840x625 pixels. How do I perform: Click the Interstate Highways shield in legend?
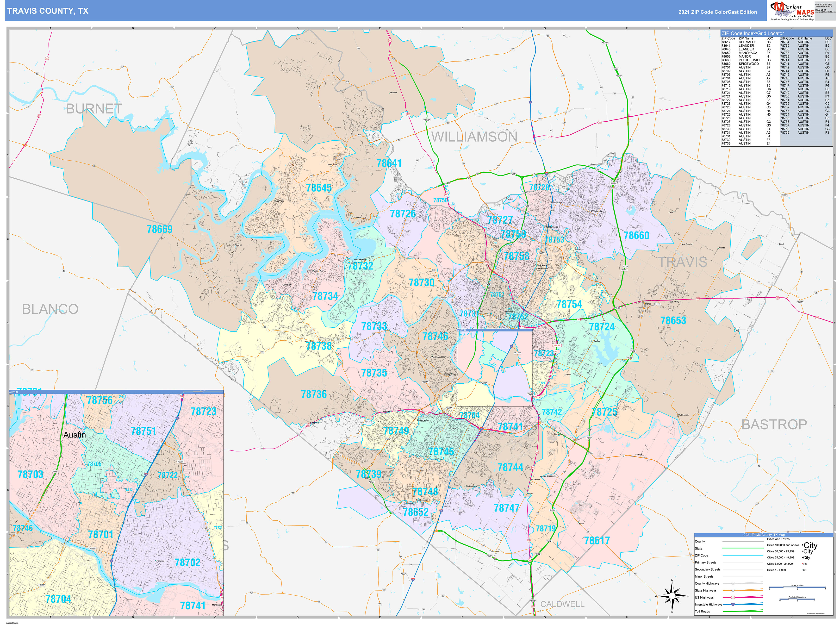[733, 605]
